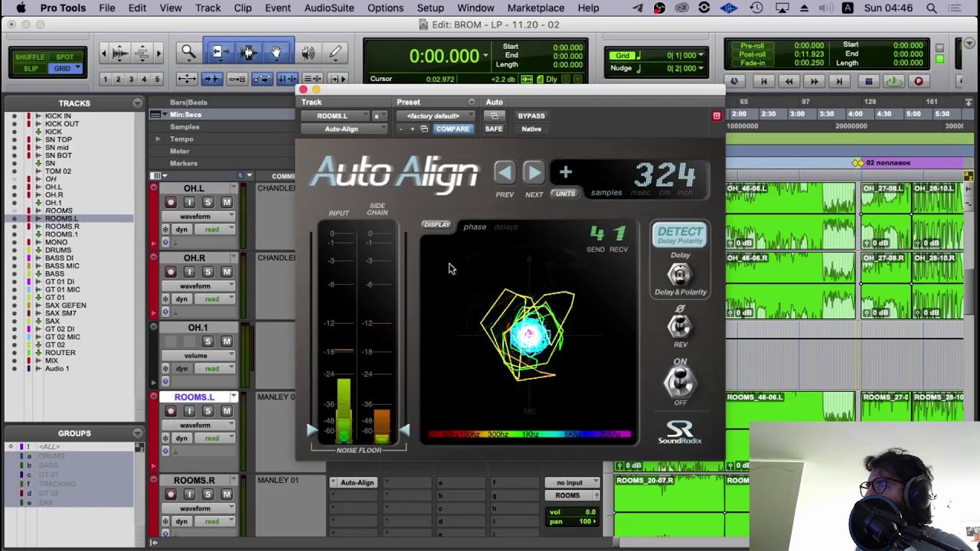The image size is (980, 551).
Task: Open the Event menu
Action: pos(278,8)
